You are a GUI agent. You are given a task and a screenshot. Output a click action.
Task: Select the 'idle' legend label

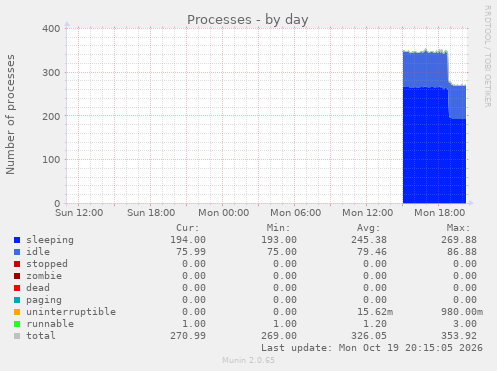[x=38, y=252]
